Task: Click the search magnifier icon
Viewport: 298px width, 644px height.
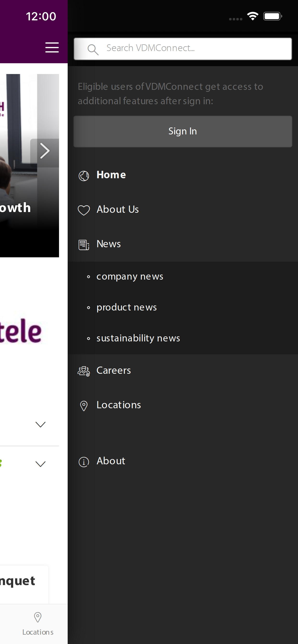Action: [93, 49]
